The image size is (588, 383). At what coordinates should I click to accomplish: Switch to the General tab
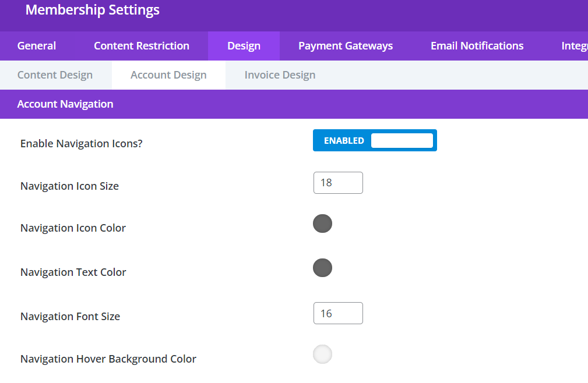[36, 45]
